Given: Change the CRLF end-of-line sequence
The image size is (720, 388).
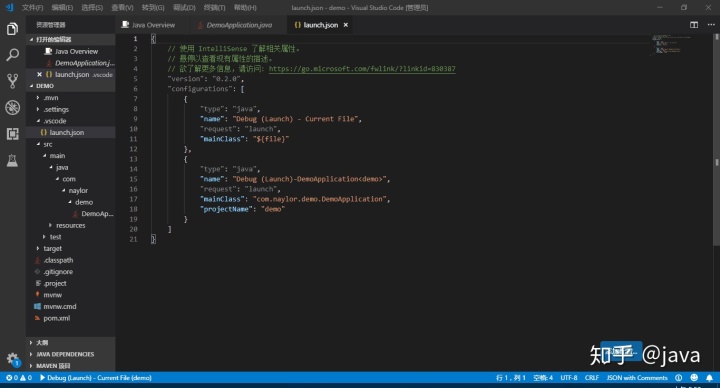Looking at the screenshot, I should click(x=591, y=378).
